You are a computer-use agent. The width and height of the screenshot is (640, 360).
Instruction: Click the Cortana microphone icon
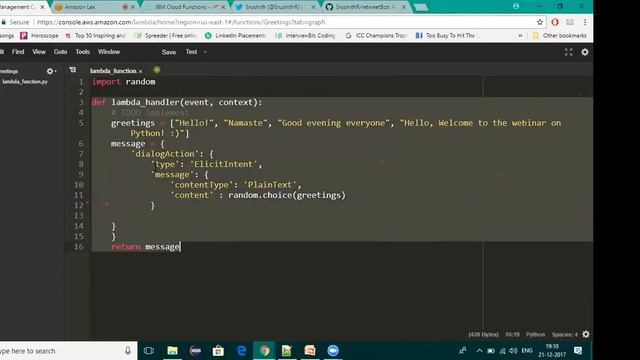click(128, 351)
